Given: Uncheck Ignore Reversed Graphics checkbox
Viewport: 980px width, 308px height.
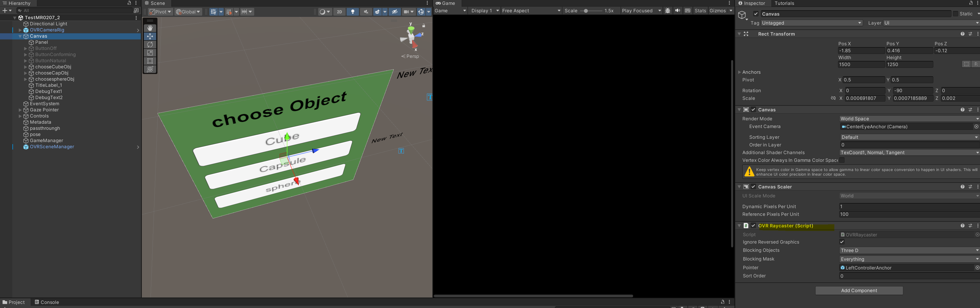Looking at the screenshot, I should tap(842, 242).
